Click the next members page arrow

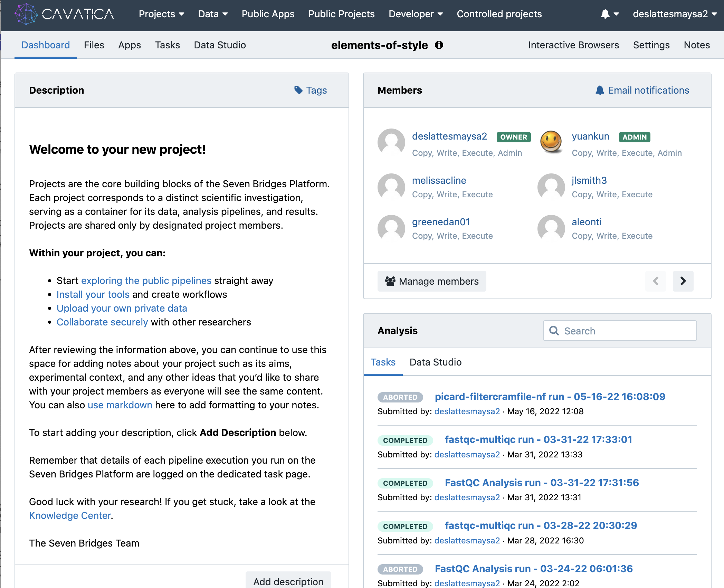coord(683,281)
